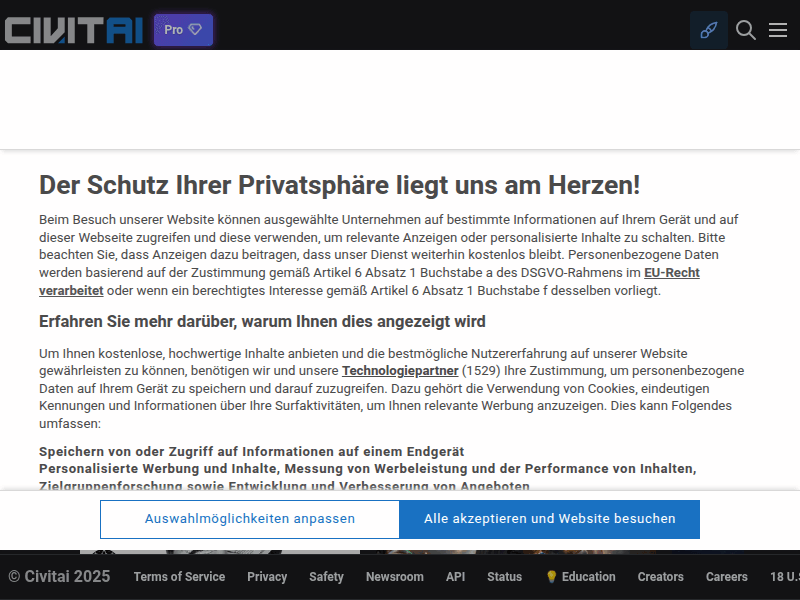Check the Status footer link

504,576
